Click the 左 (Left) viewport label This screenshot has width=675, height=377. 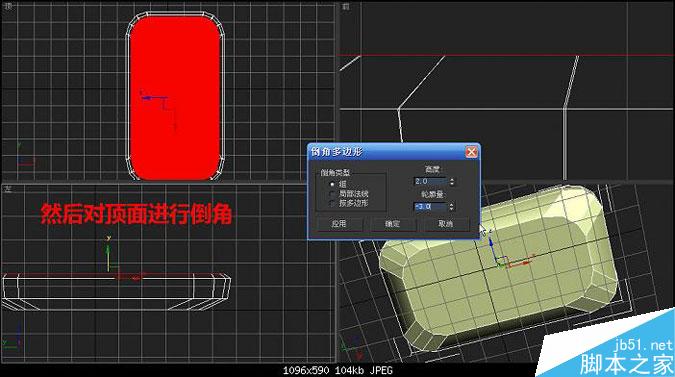coord(8,189)
